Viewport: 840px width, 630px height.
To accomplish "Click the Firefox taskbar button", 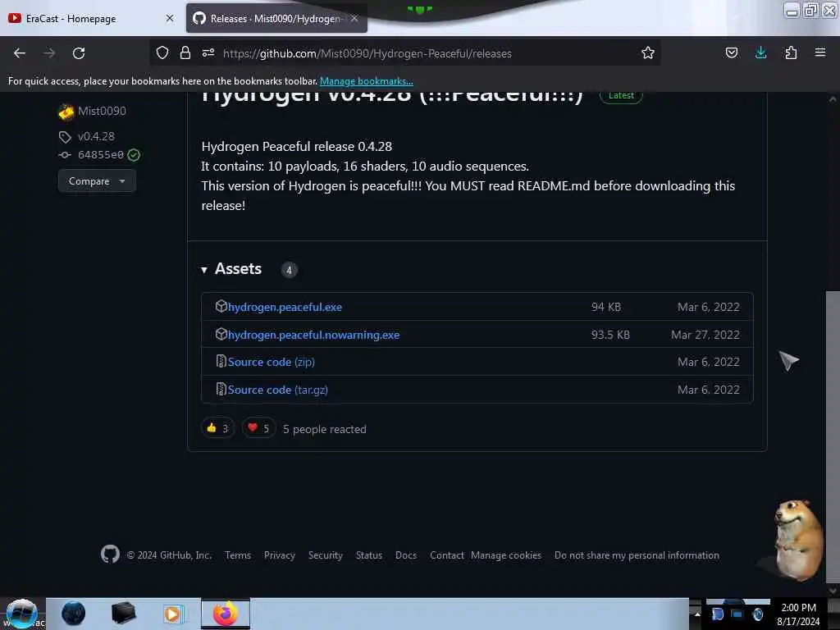I will pyautogui.click(x=226, y=614).
